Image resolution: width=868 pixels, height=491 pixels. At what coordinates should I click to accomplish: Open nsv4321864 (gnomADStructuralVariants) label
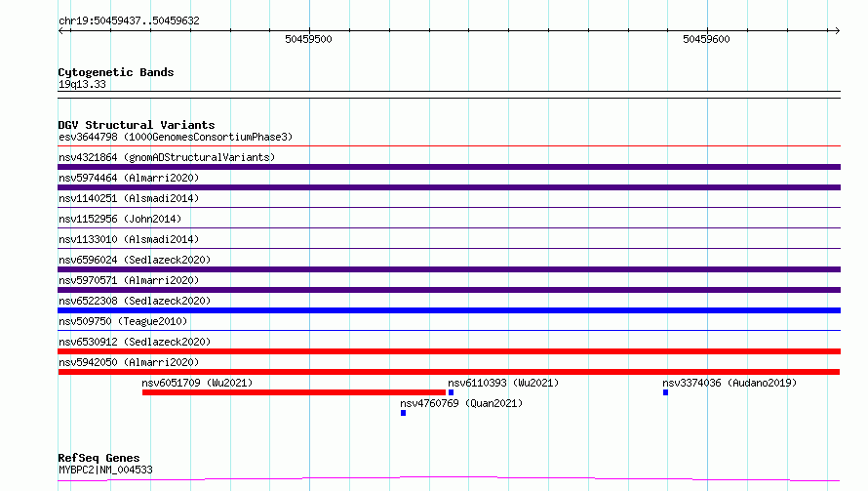click(167, 157)
